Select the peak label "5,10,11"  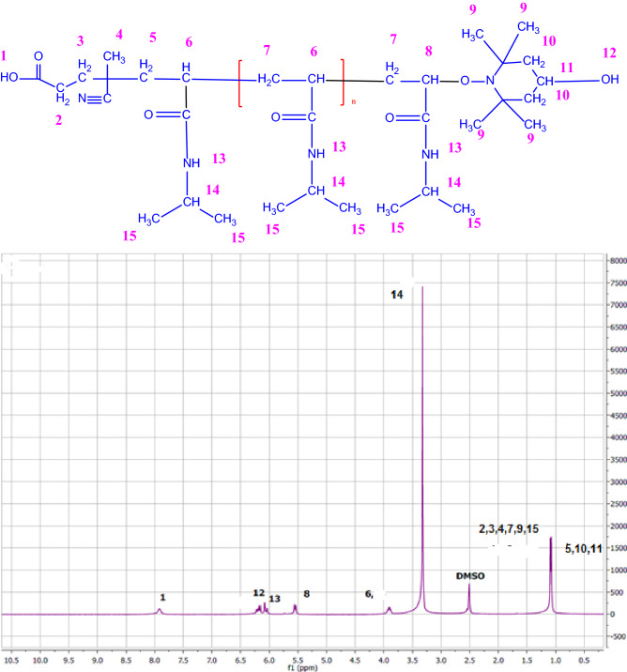pos(583,548)
